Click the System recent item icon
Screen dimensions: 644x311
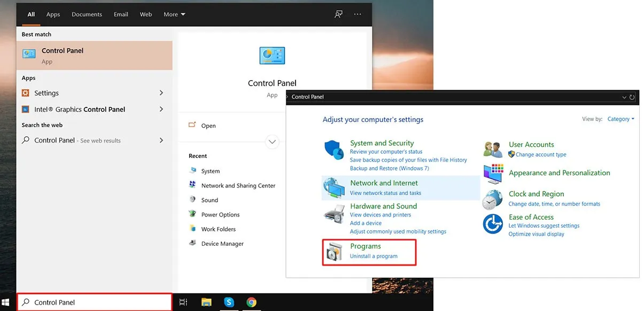click(193, 171)
